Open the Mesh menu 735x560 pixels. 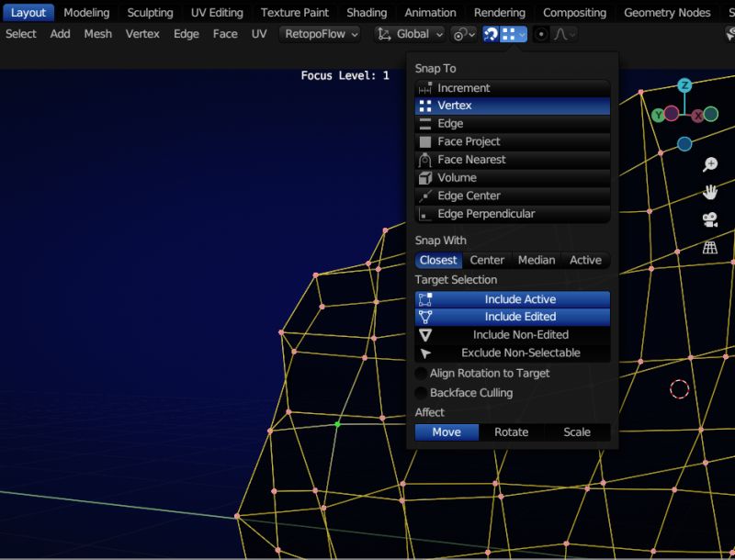pyautogui.click(x=97, y=34)
